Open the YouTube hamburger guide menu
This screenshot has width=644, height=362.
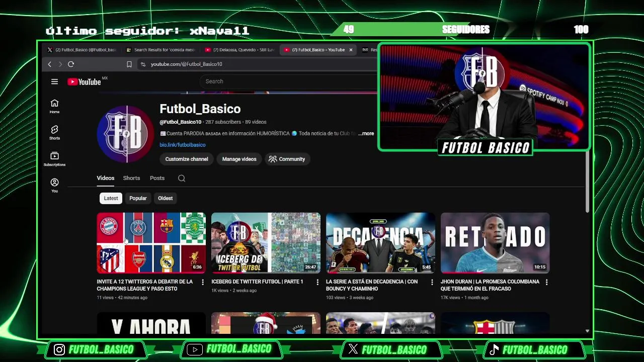pyautogui.click(x=54, y=81)
